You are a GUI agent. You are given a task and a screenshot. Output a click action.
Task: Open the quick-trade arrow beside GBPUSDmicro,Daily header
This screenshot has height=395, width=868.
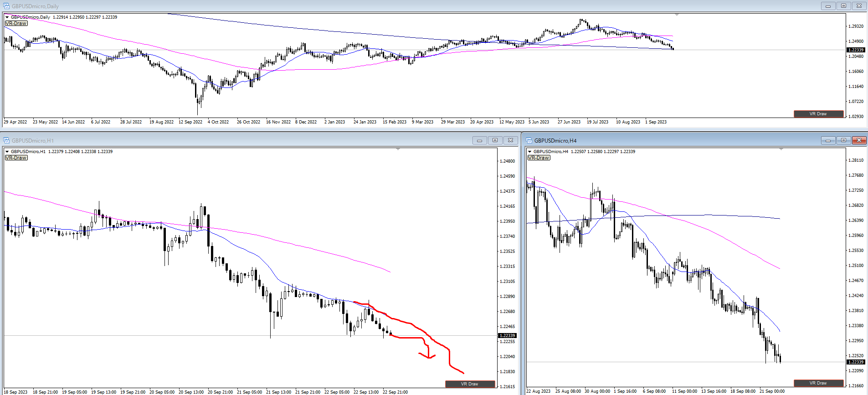(7, 17)
